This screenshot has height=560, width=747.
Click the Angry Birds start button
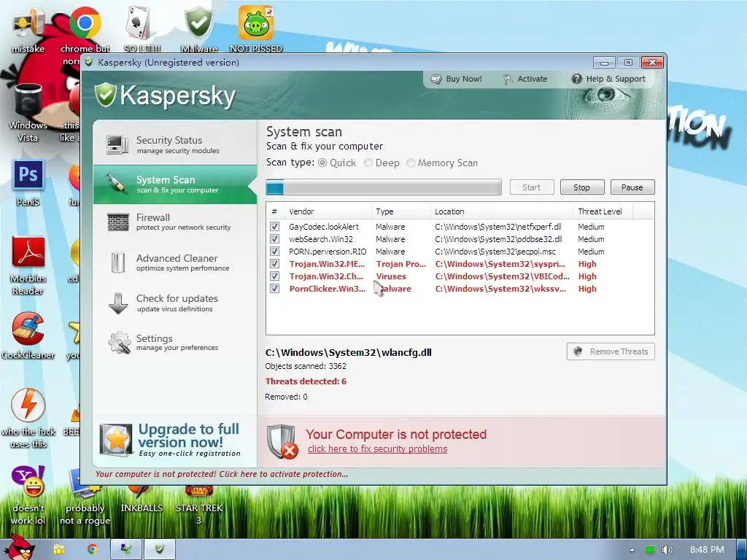tap(20, 548)
